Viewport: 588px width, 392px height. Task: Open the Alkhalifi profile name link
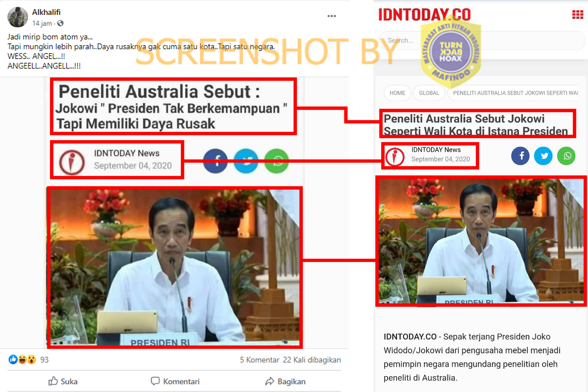[46, 12]
